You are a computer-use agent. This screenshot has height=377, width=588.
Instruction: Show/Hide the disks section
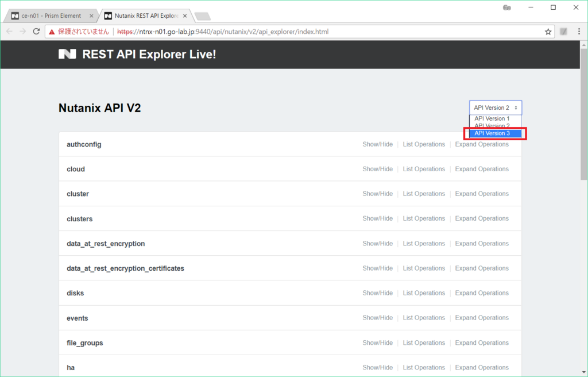pyautogui.click(x=377, y=293)
